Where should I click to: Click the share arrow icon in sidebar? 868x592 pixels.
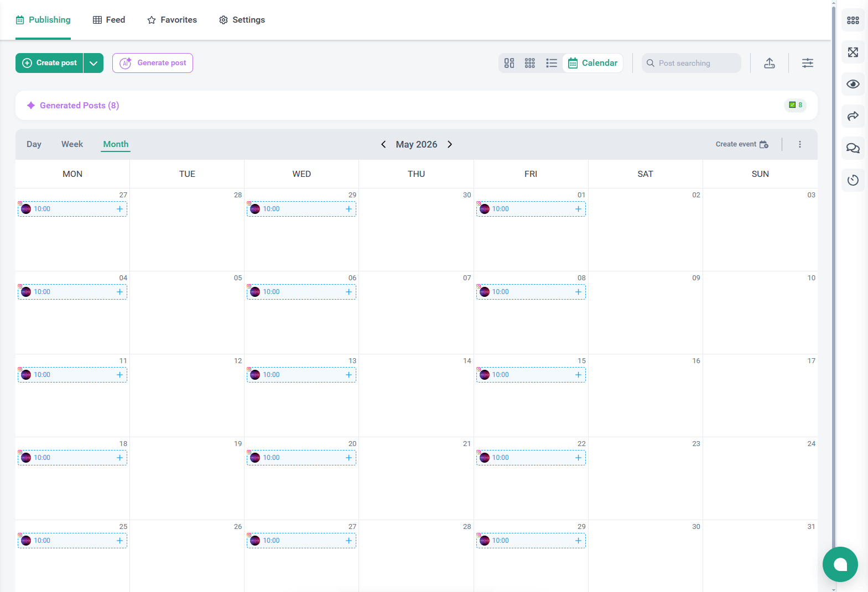853,116
